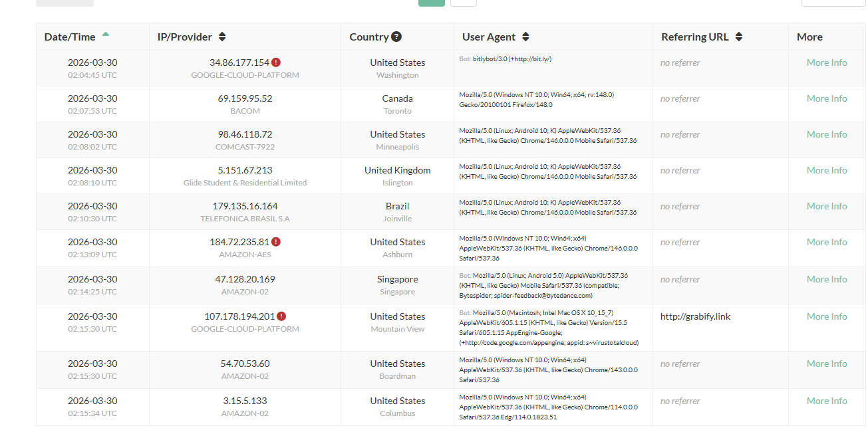The width and height of the screenshot is (868, 432).
Task: Click the Toronto city label
Action: pyautogui.click(x=397, y=111)
